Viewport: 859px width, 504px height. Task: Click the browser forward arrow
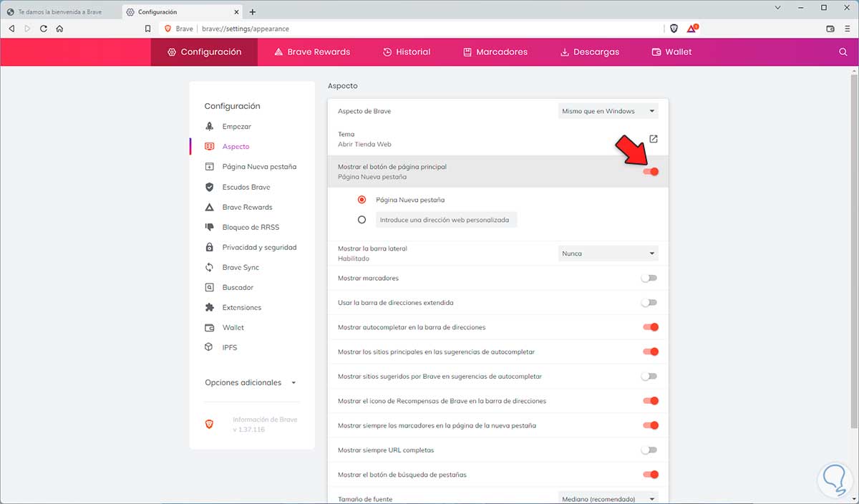(27, 29)
